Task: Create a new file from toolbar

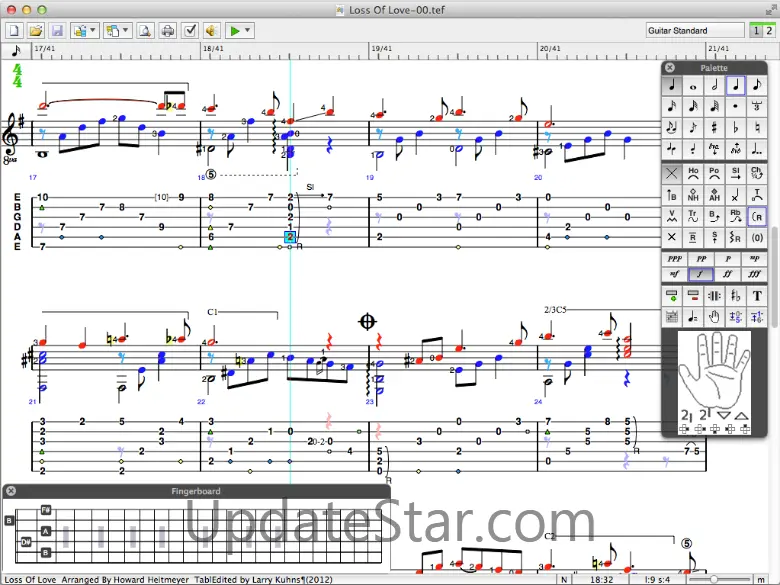Action: 14,31
